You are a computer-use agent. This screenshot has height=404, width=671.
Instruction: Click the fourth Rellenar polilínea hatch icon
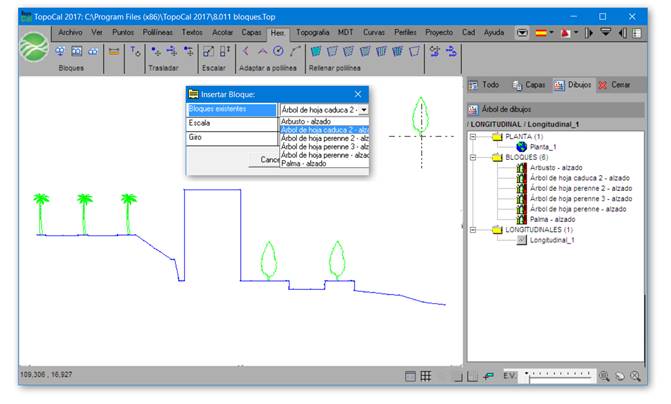365,51
